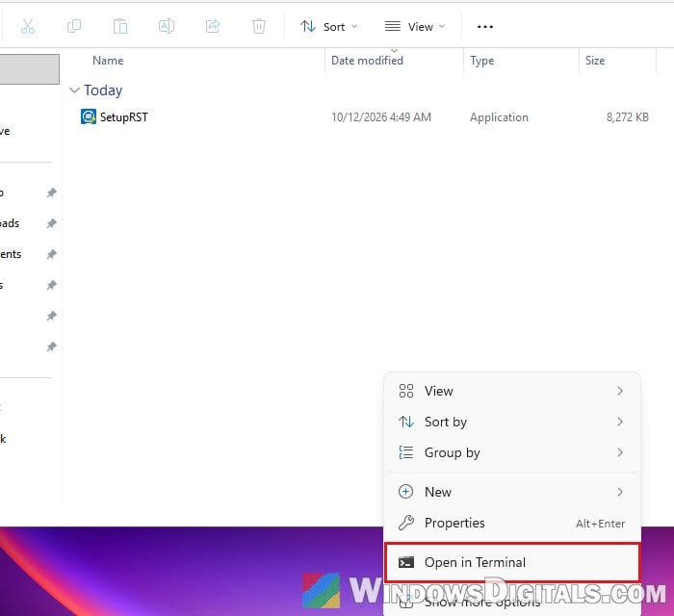Open View submenu in context menu
The height and width of the screenshot is (616, 674).
coord(512,391)
